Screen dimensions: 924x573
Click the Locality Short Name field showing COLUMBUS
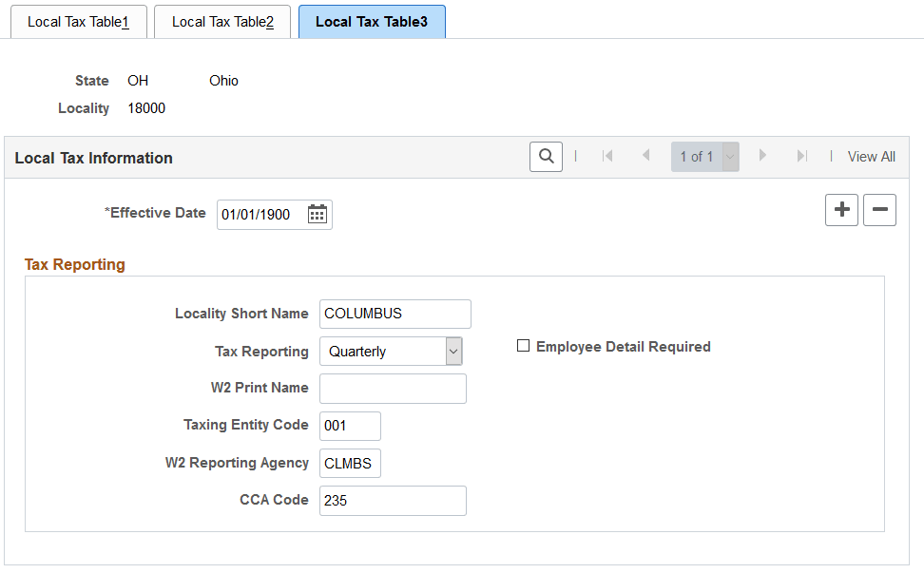(395, 314)
